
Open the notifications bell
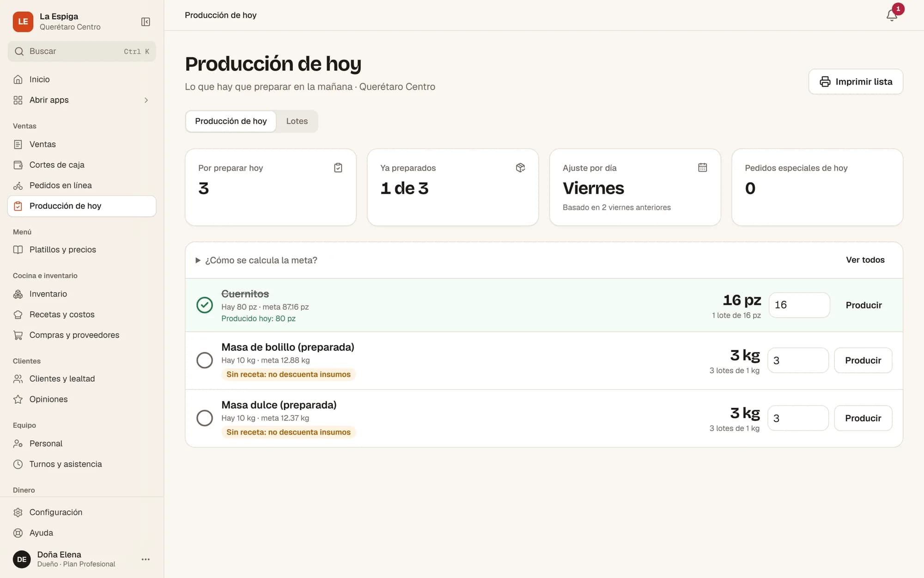[x=892, y=15]
